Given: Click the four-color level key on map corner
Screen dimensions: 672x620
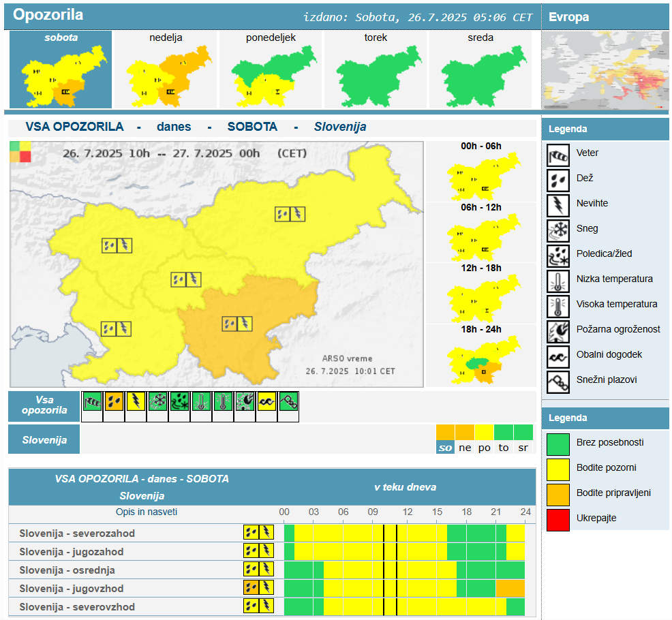Looking at the screenshot, I should point(20,152).
